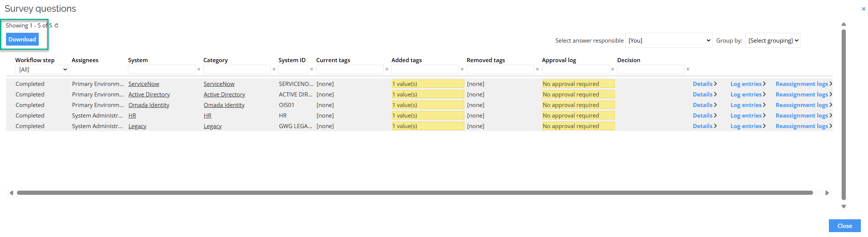Screen dimensions: 868x237
Task: Clear the Added tags filter
Action: 462,69
